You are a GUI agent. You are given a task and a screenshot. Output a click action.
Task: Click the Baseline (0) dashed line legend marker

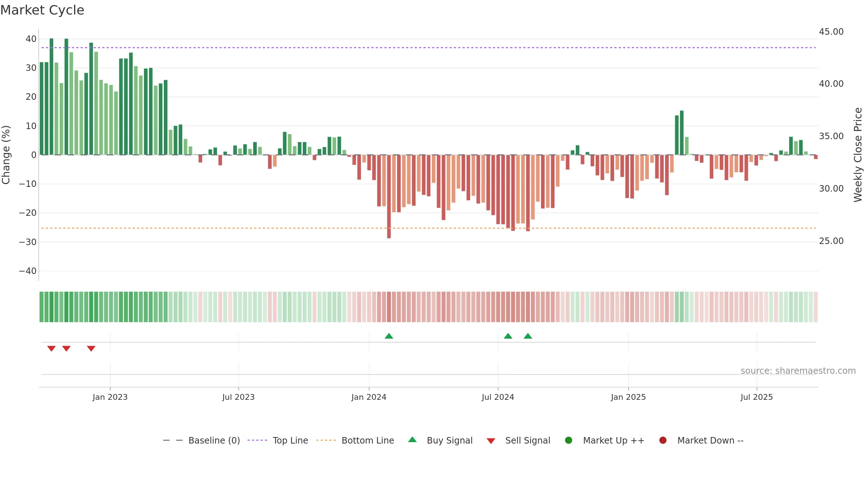pos(173,440)
